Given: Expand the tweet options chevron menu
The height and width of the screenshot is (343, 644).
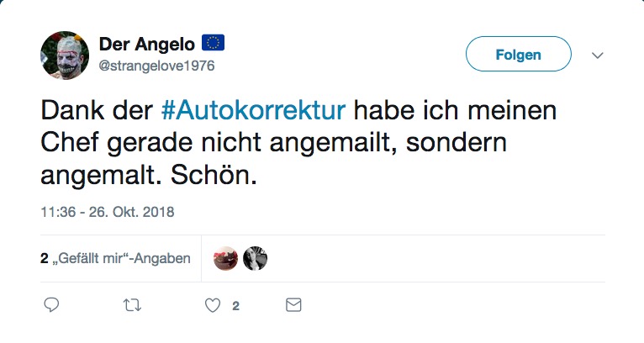Looking at the screenshot, I should pos(598,55).
